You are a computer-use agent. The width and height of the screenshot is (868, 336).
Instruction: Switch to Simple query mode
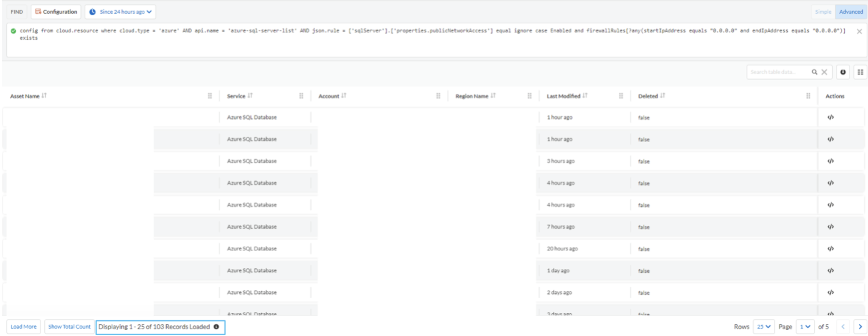pos(823,12)
